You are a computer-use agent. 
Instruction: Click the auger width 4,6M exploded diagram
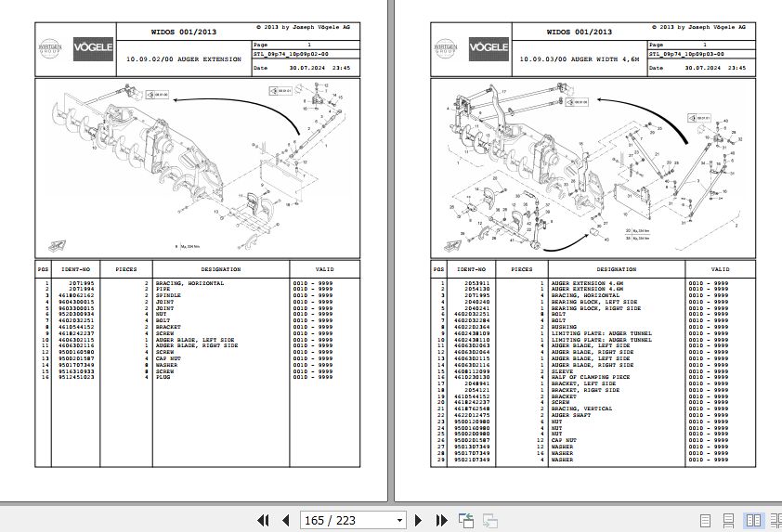coord(593,168)
